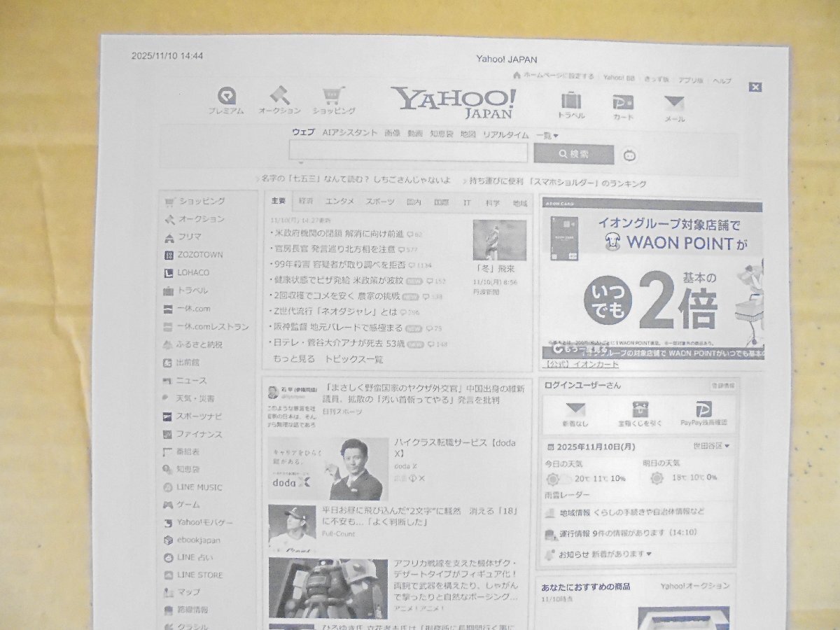
Task: Open ebookjapan in the left sidebar
Action: point(192,540)
